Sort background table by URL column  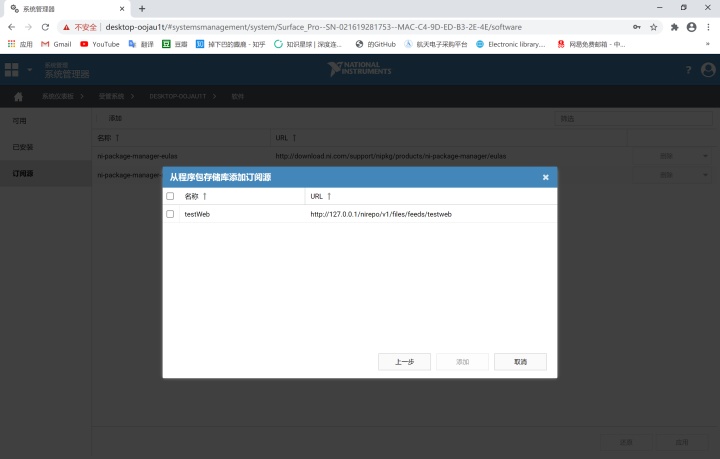(x=286, y=138)
